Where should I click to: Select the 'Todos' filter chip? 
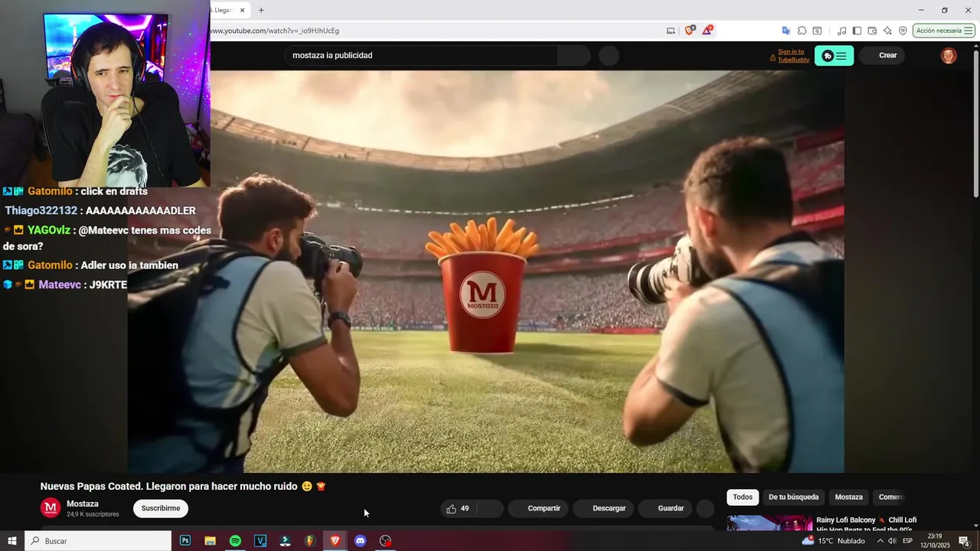[x=743, y=497]
